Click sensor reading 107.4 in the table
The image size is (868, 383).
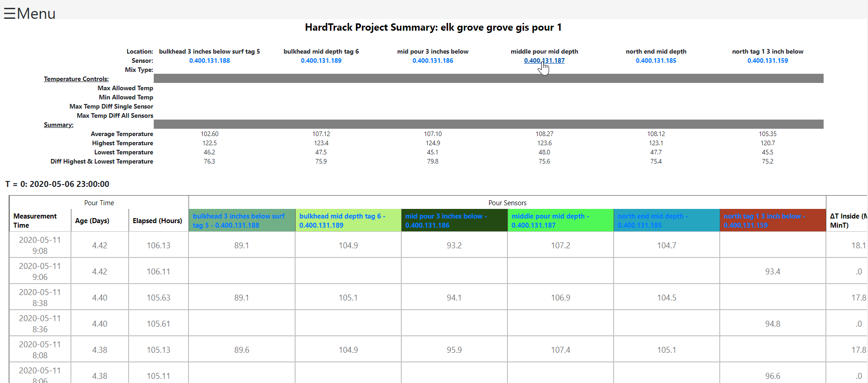[x=561, y=350]
